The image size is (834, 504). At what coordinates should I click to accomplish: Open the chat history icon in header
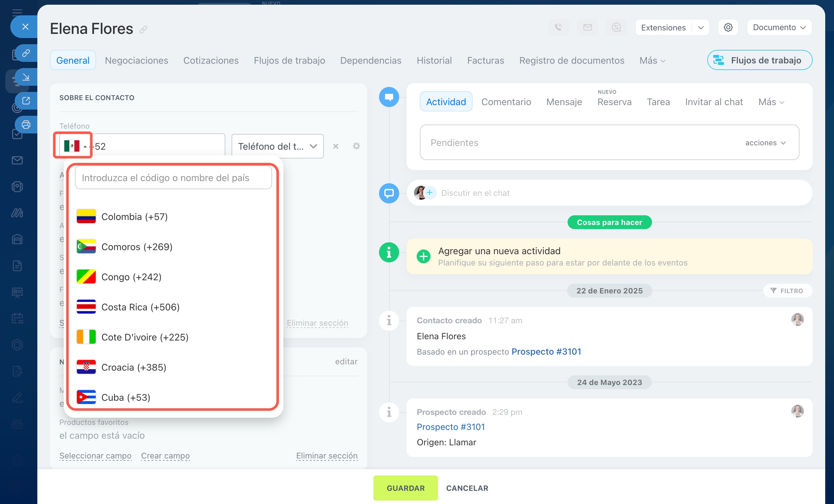[616, 27]
